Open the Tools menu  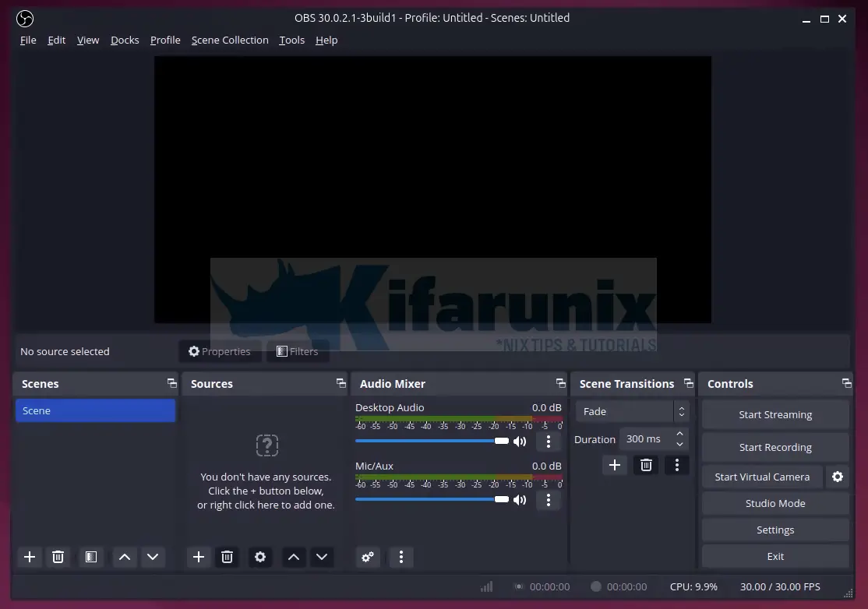pyautogui.click(x=291, y=40)
